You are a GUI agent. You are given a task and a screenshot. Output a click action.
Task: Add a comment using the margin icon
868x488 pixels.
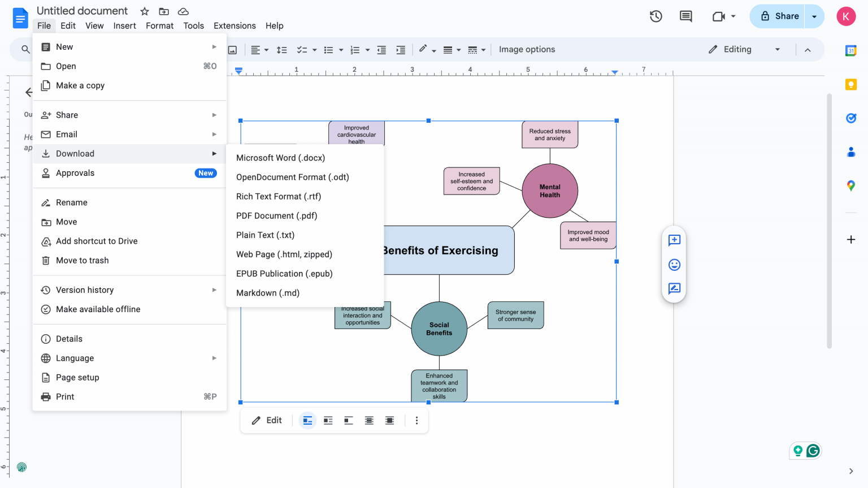coord(674,240)
